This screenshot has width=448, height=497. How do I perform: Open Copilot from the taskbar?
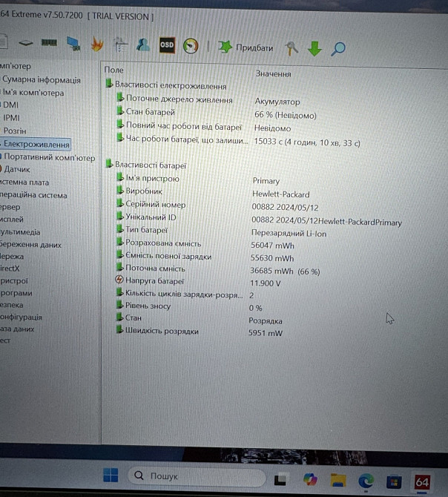[x=310, y=479]
